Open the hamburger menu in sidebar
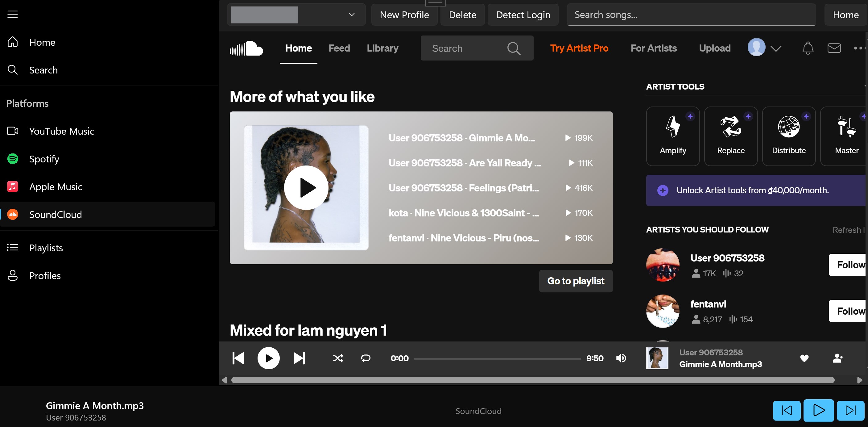This screenshot has width=868, height=427. [13, 14]
